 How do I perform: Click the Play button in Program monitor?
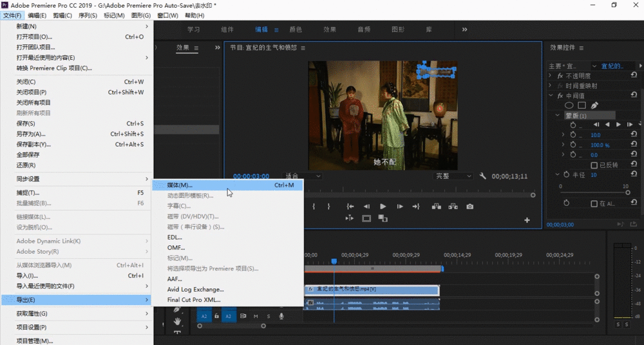tap(383, 207)
